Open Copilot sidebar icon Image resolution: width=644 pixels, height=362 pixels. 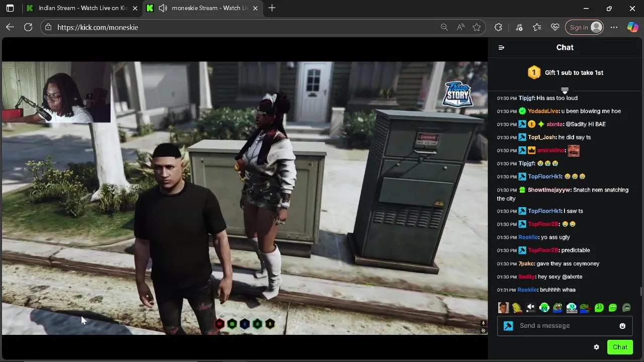pos(632,27)
